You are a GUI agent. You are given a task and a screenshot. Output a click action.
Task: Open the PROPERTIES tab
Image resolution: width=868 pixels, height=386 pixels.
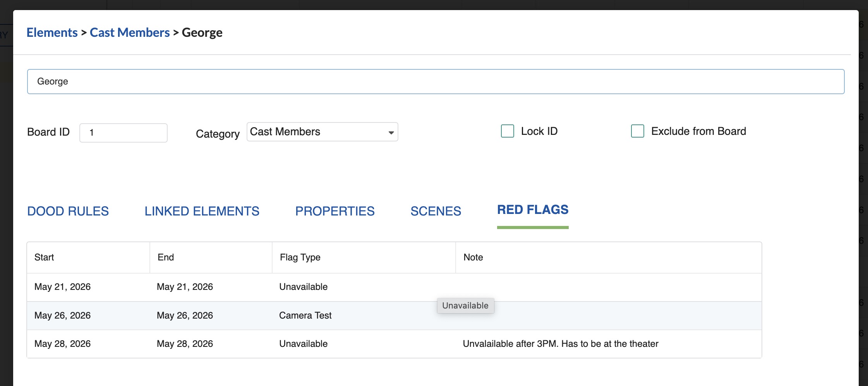[x=335, y=211]
